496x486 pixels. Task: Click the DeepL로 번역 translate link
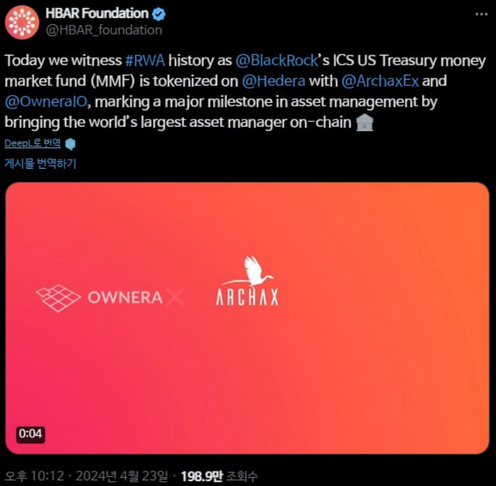point(33,143)
